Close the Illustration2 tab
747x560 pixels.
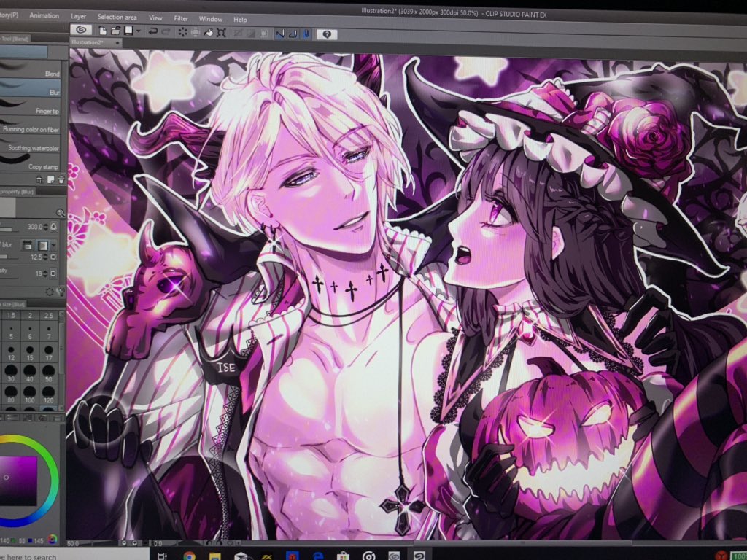(117, 43)
